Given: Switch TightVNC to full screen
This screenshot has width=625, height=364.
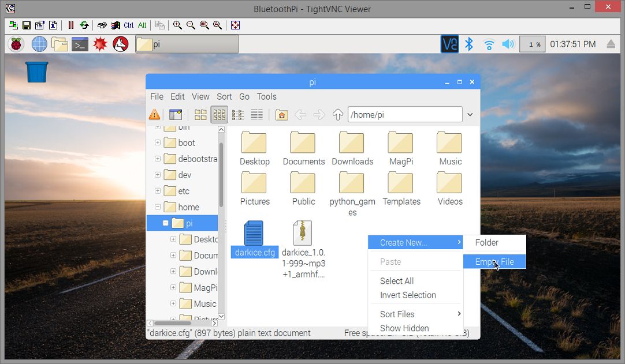Looking at the screenshot, I should coord(235,25).
